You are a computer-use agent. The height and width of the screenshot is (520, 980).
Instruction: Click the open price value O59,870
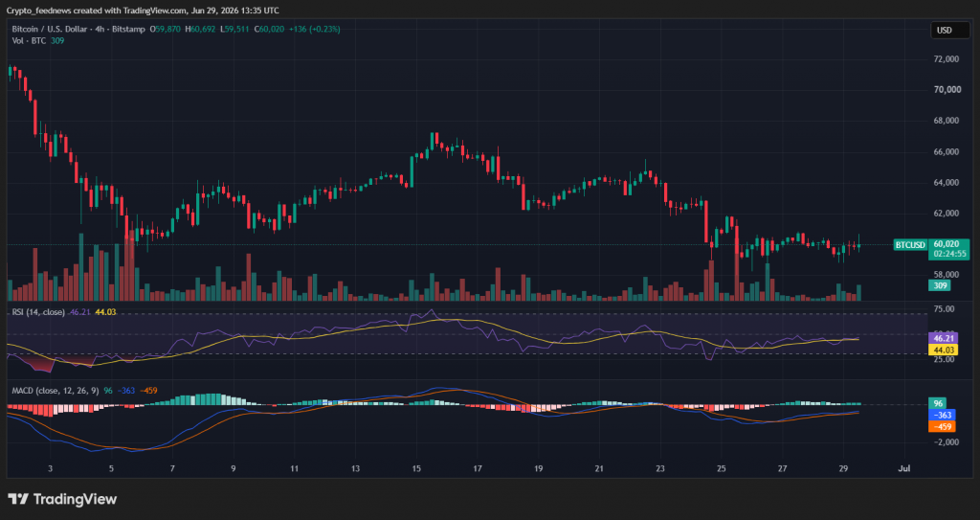(165, 30)
